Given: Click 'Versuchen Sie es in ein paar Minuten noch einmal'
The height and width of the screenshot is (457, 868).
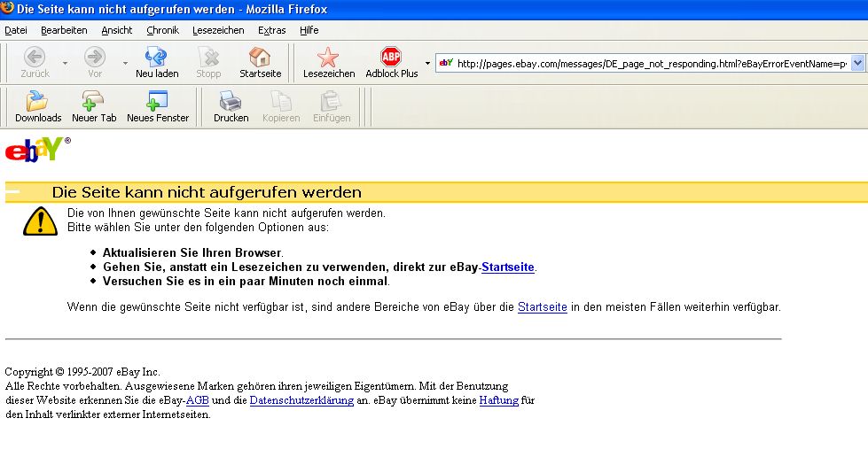Looking at the screenshot, I should coord(246,282).
